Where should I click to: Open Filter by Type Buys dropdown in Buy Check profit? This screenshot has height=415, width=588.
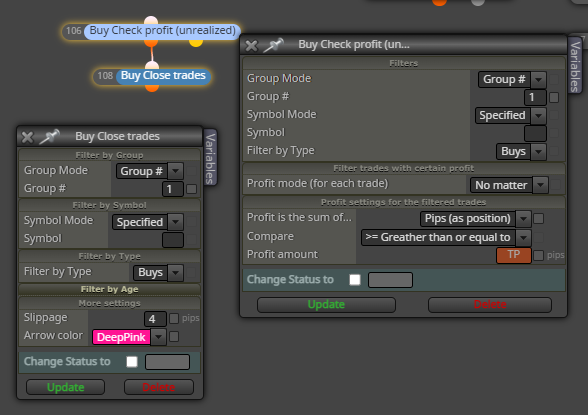(x=521, y=151)
